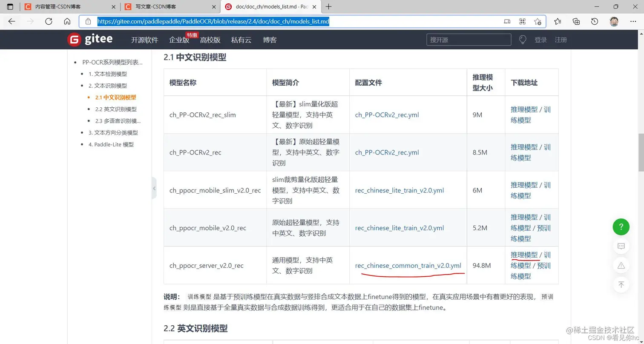The width and height of the screenshot is (644, 344).
Task: Select PP-OCR系列模型列表 in the outline
Action: click(112, 62)
